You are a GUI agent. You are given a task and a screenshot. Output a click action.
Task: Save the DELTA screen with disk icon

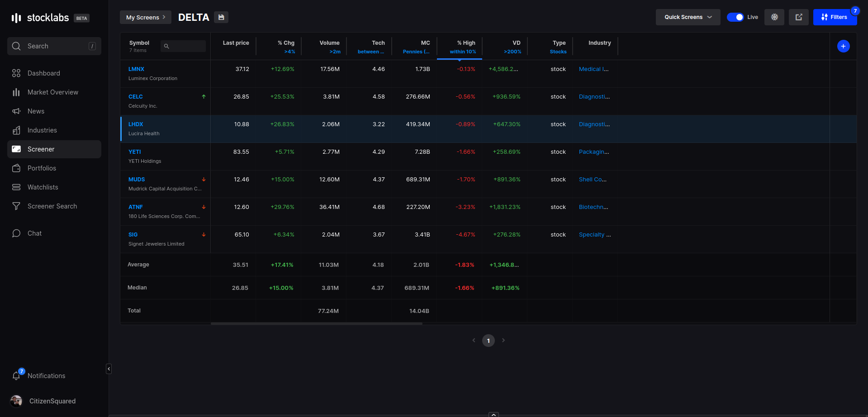point(221,17)
